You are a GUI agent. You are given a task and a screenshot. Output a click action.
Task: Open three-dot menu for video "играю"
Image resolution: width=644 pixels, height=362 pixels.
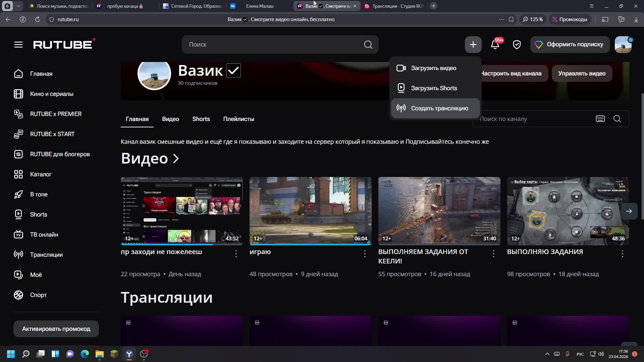pos(365,254)
